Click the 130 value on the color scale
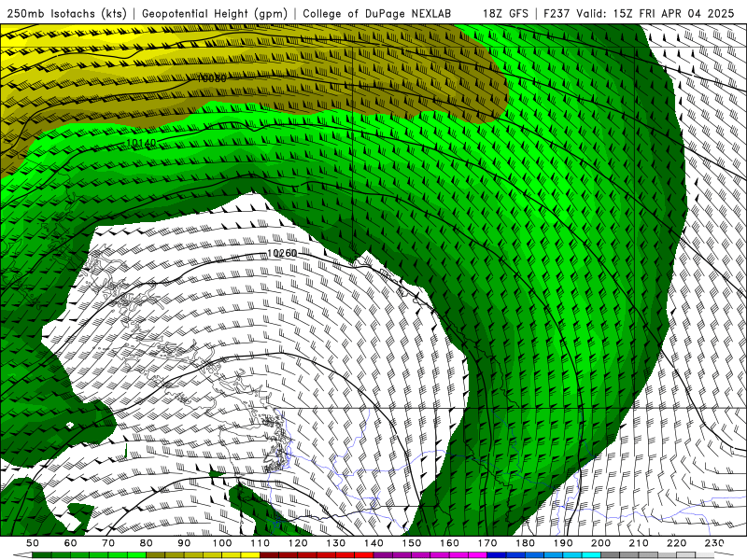Viewport: 747px width, 560px height. click(336, 543)
